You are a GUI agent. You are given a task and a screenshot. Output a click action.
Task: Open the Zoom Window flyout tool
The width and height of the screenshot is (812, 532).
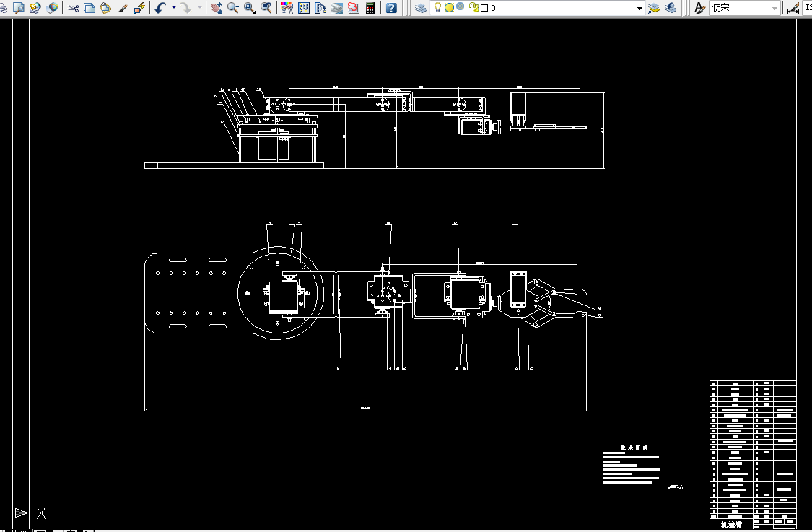[250, 8]
